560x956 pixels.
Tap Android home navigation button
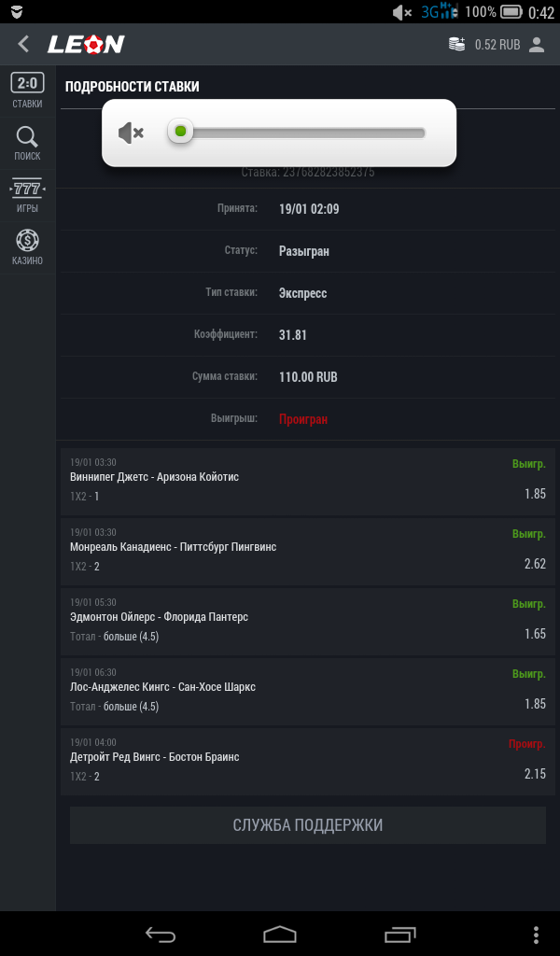click(x=280, y=935)
